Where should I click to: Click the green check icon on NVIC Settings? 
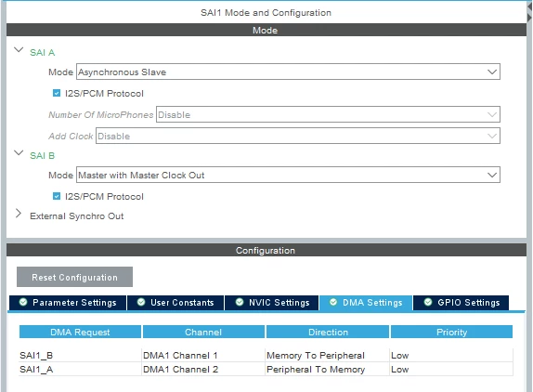coord(240,302)
